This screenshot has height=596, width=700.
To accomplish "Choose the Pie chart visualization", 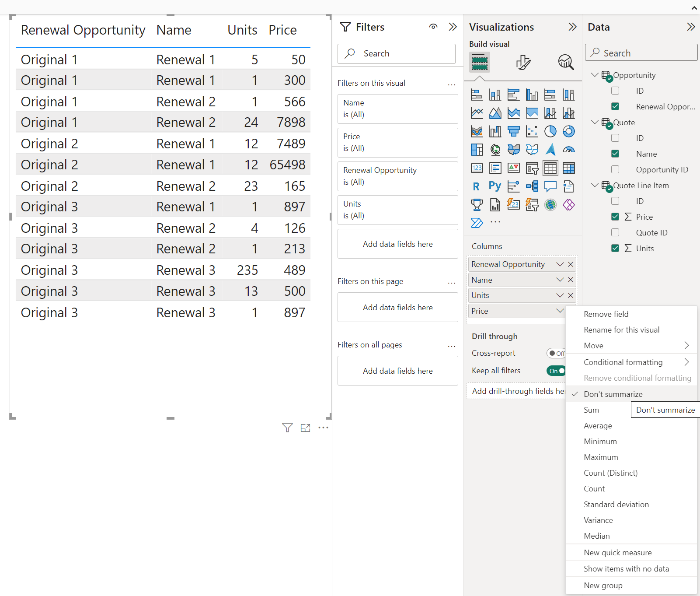I will click(x=550, y=131).
